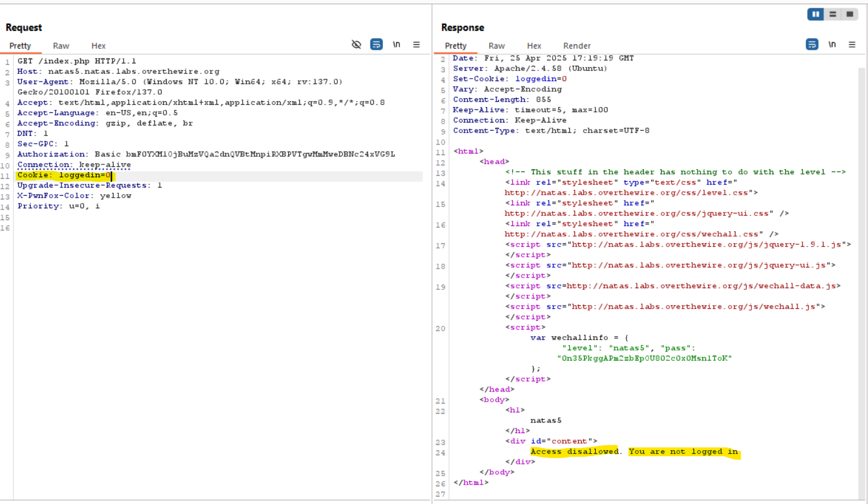Toggle non-printable characters \n in Request panel

[396, 44]
